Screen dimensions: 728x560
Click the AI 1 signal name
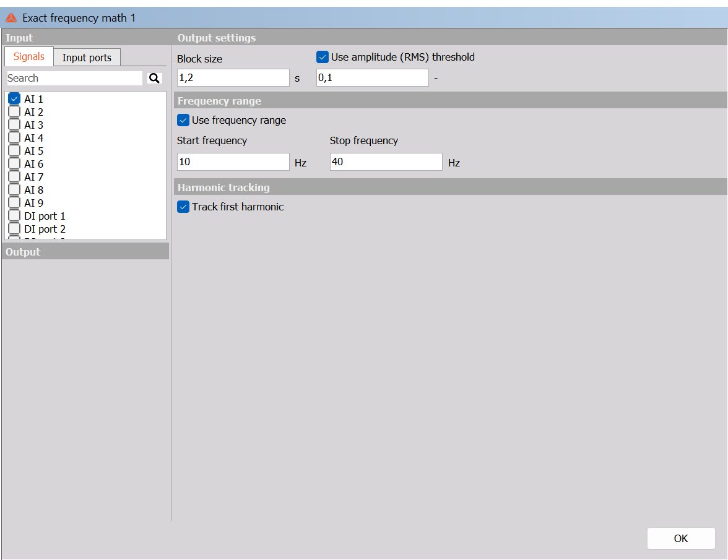coord(33,99)
